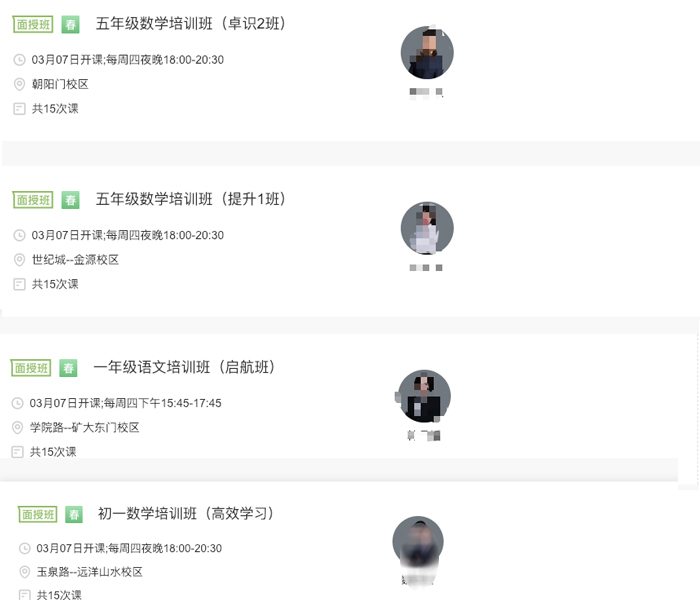This screenshot has width=700, height=600.
Task: Click location pin beside 学院路--矿大东门校区
Action: [17, 428]
